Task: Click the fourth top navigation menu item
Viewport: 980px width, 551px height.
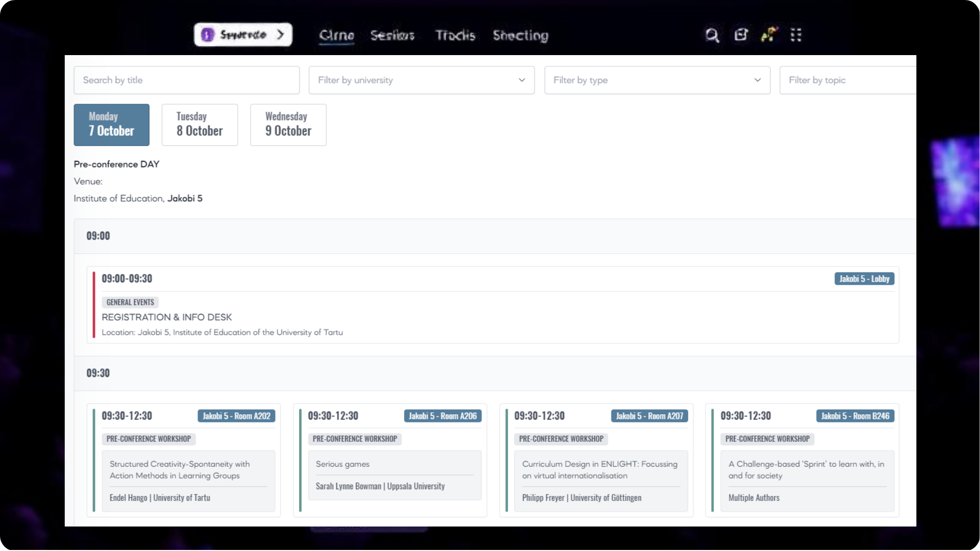Action: [x=520, y=35]
